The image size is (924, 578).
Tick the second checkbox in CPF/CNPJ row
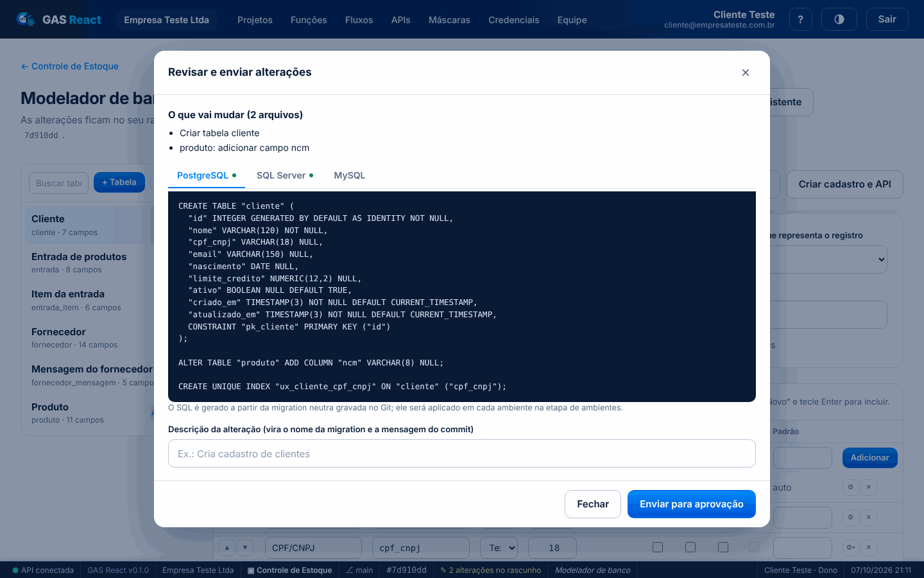coord(690,547)
